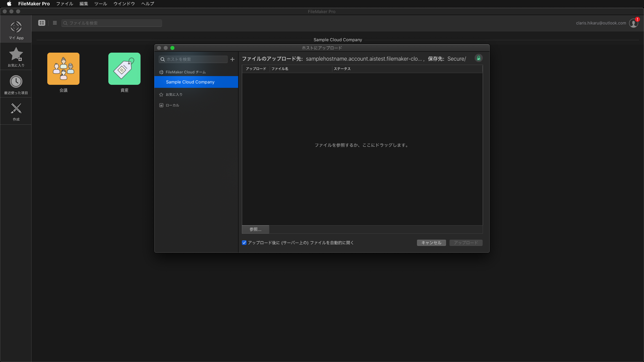
Task: Open the 会議 app thumbnail
Action: click(x=63, y=69)
